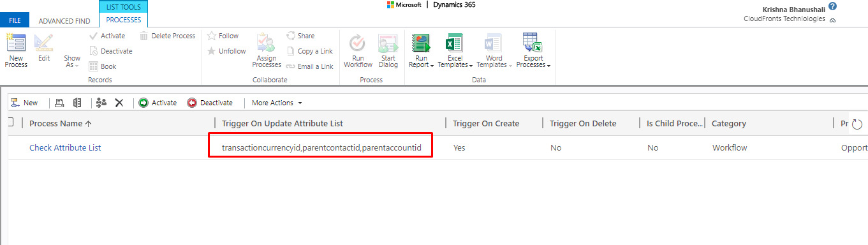Image resolution: width=868 pixels, height=245 pixels.
Task: Click the Book ribbon button
Action: (102, 66)
